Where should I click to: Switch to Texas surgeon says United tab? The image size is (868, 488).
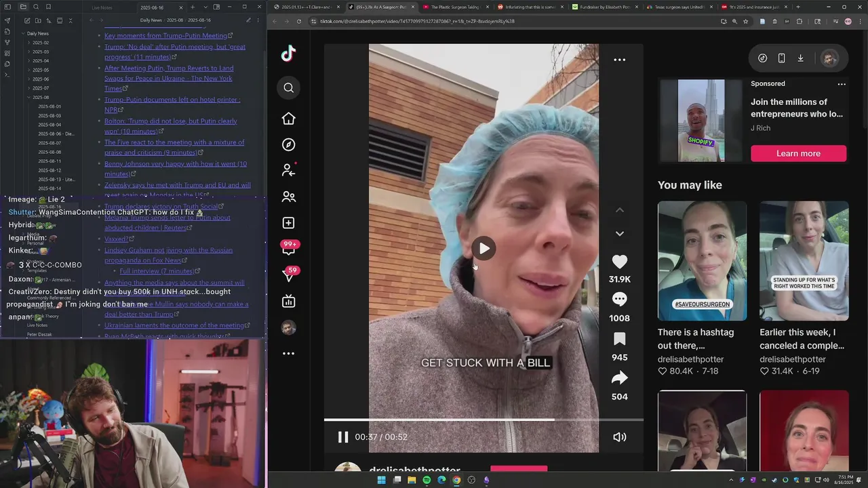[678, 7]
